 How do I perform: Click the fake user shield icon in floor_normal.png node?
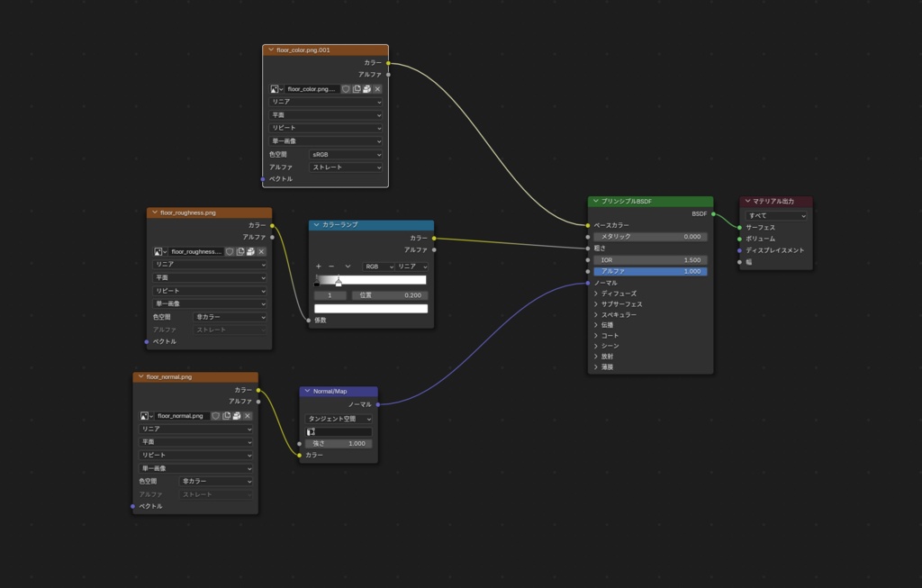pyautogui.click(x=216, y=416)
